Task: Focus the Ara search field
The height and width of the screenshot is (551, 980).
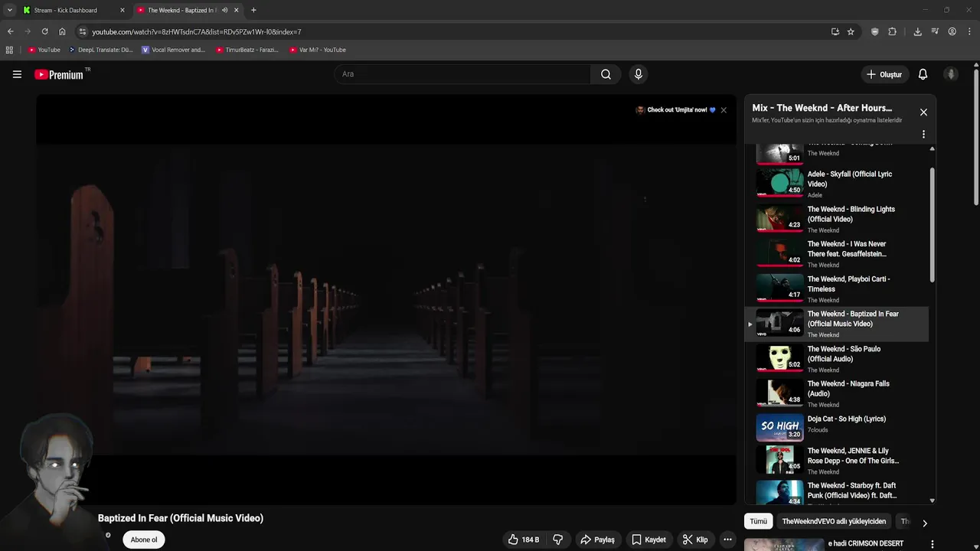Action: (462, 74)
